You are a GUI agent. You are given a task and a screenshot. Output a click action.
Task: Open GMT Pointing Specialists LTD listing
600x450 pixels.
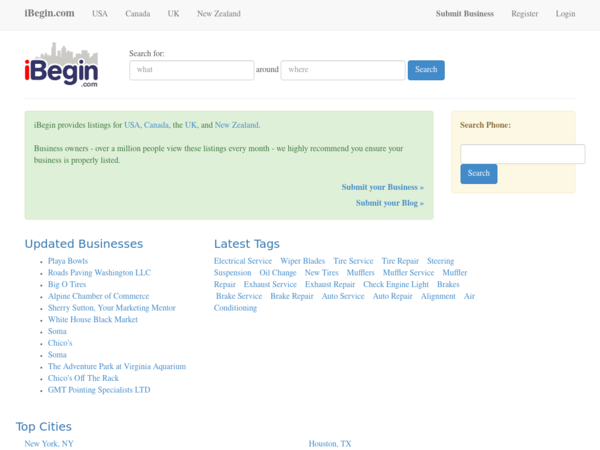99,390
